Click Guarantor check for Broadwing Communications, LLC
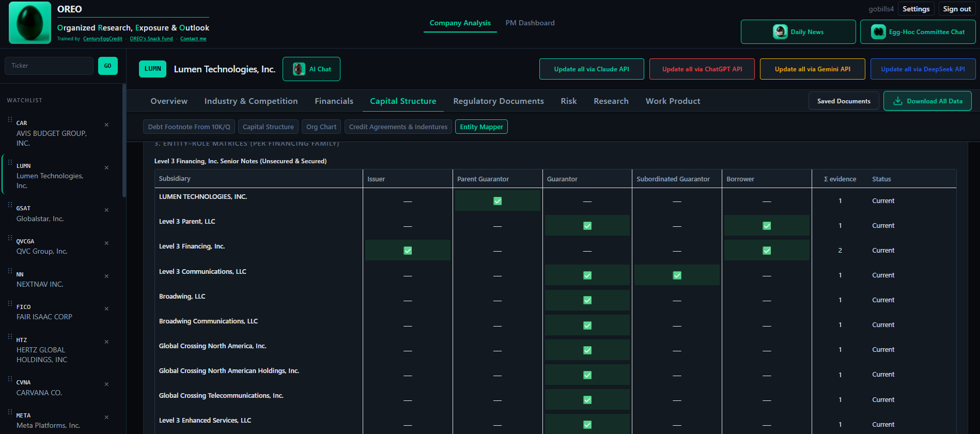The width and height of the screenshot is (980, 434). [x=587, y=326]
